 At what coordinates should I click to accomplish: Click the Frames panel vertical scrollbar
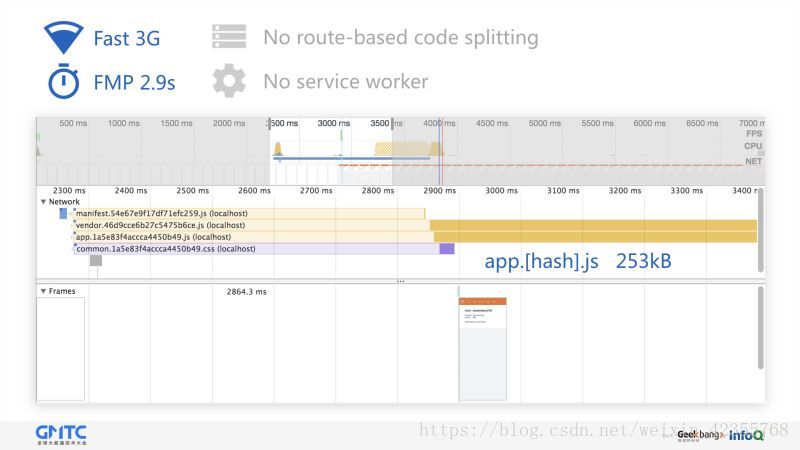[x=761, y=328]
